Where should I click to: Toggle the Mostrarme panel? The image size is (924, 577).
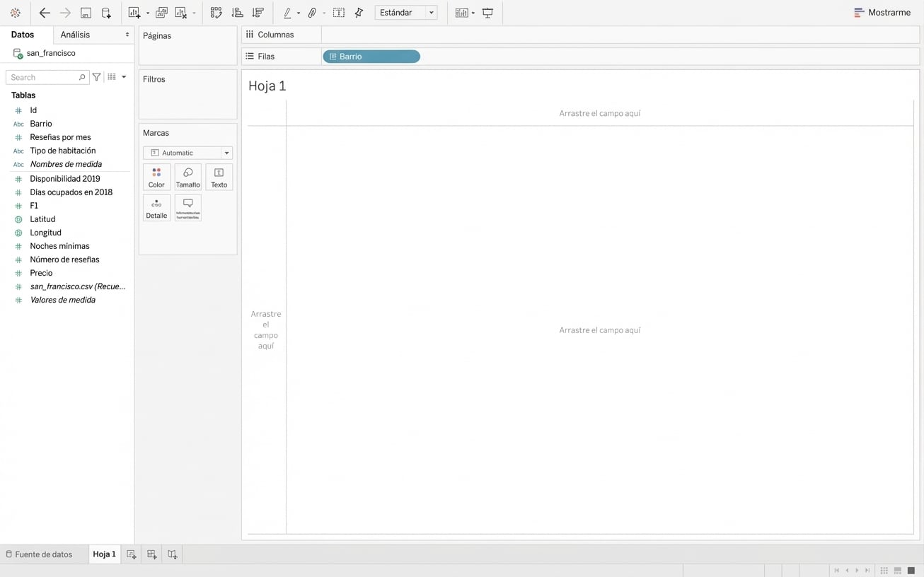click(x=882, y=13)
